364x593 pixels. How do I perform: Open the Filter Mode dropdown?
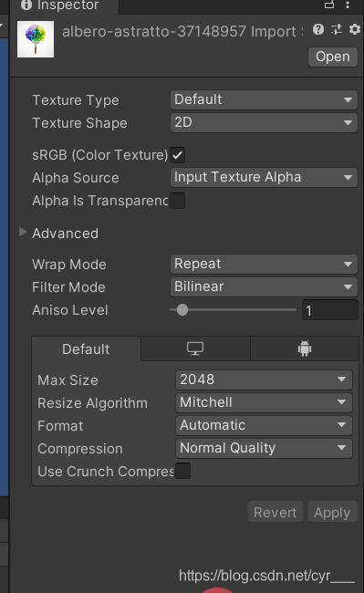[264, 286]
